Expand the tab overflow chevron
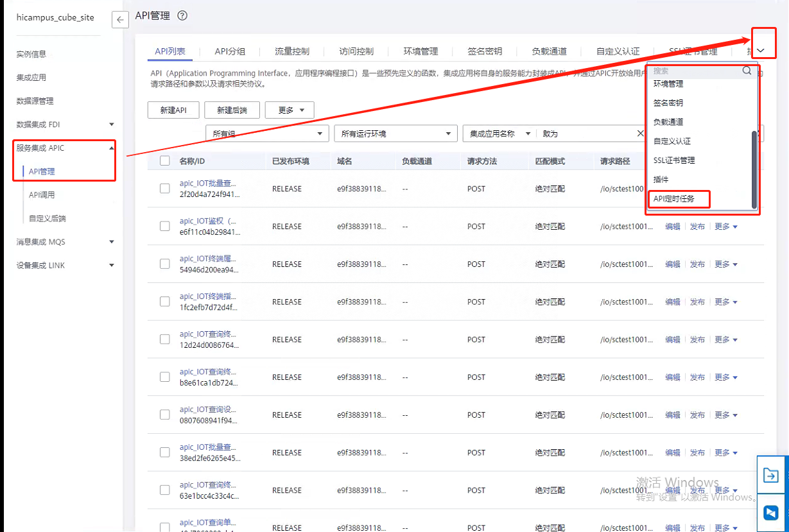Image resolution: width=789 pixels, height=532 pixels. (761, 51)
